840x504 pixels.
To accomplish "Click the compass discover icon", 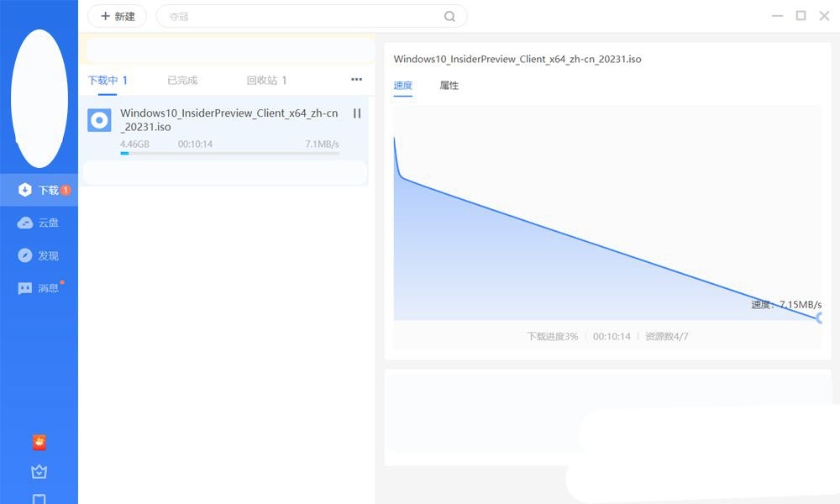I will pos(24,255).
